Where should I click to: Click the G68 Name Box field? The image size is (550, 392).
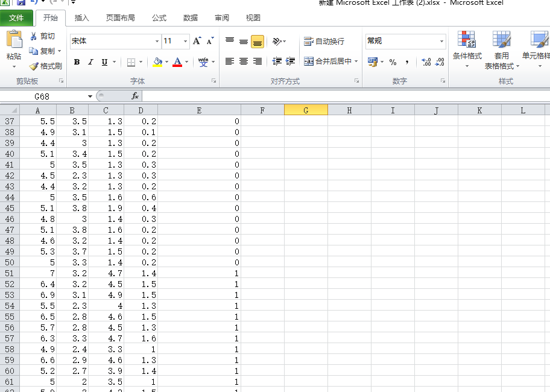tap(42, 96)
